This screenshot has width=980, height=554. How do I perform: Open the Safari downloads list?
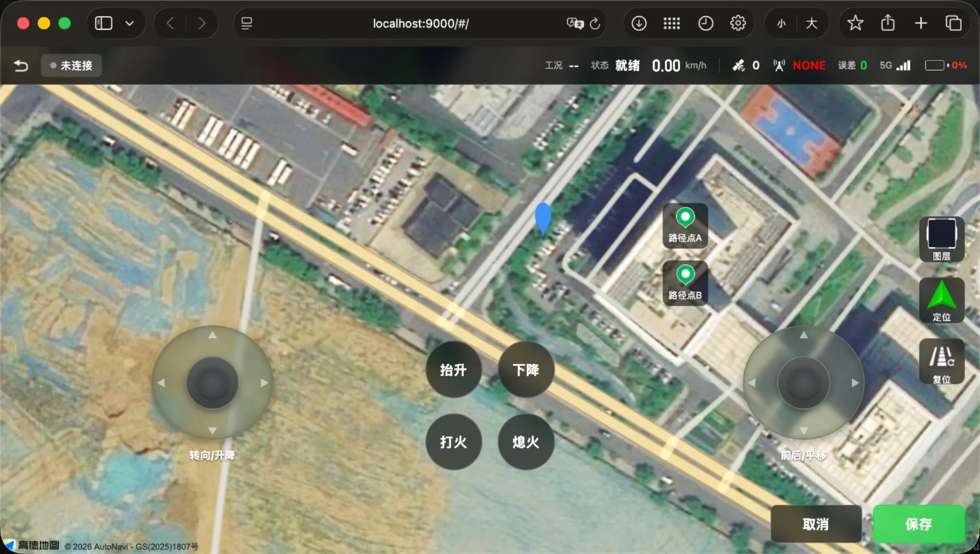pos(639,23)
